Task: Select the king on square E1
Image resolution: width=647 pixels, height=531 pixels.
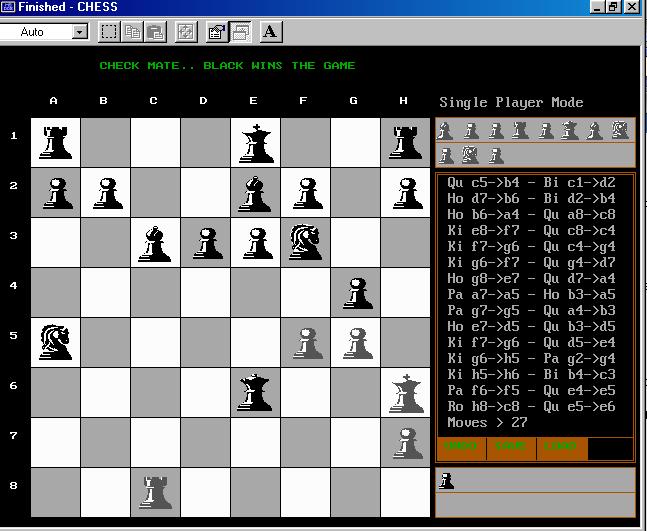Action: pyautogui.click(x=256, y=143)
